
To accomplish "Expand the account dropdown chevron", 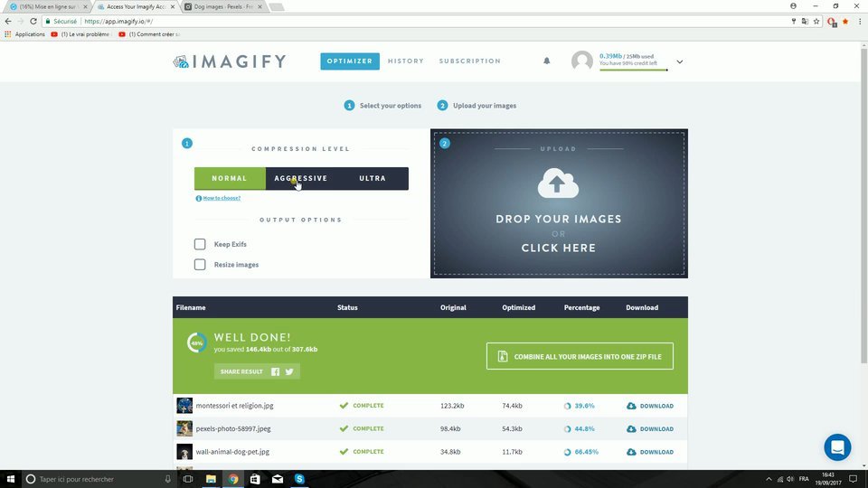I will click(x=680, y=61).
